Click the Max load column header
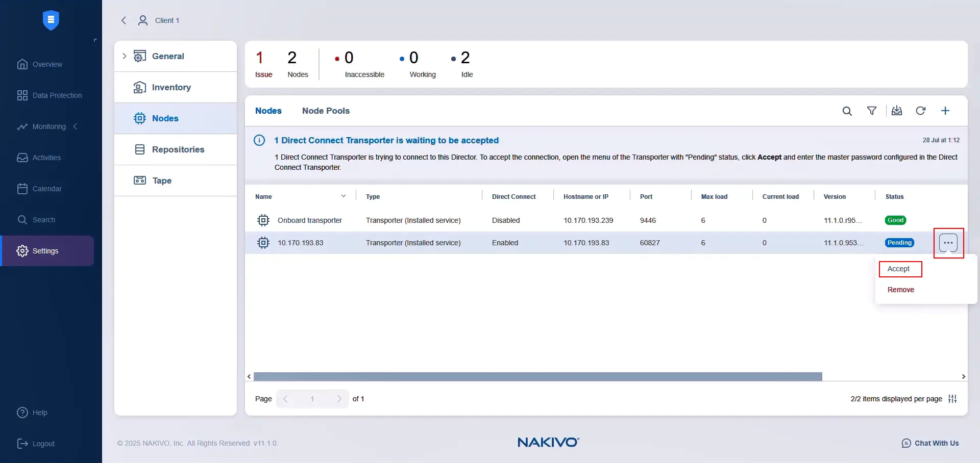980x463 pixels. click(x=714, y=196)
